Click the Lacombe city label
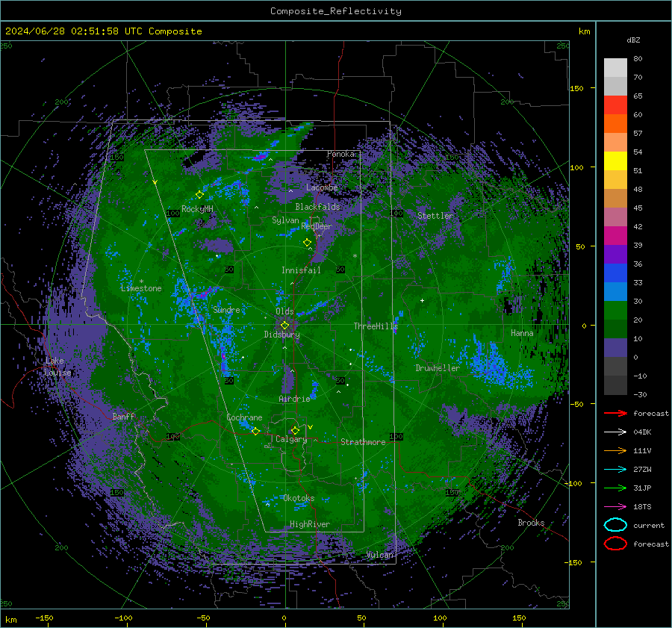The width and height of the screenshot is (672, 628). tap(322, 187)
